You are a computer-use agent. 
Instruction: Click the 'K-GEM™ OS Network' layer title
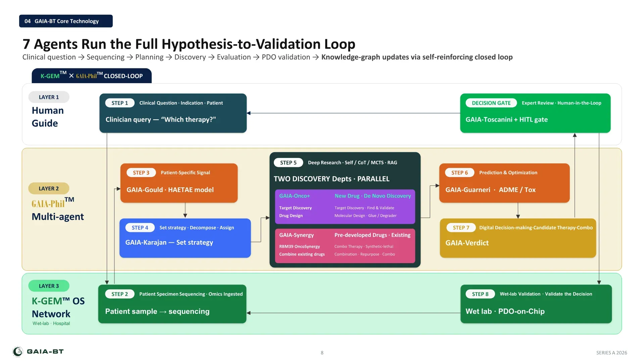point(58,307)
